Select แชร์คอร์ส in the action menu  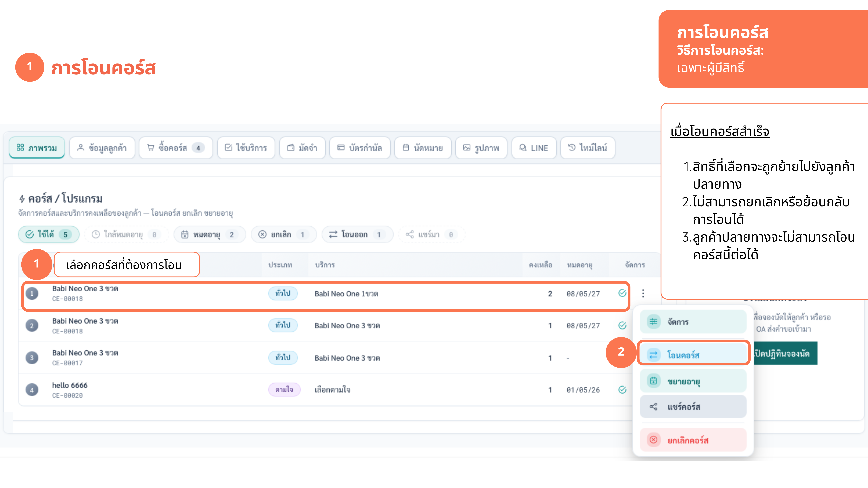pos(693,406)
